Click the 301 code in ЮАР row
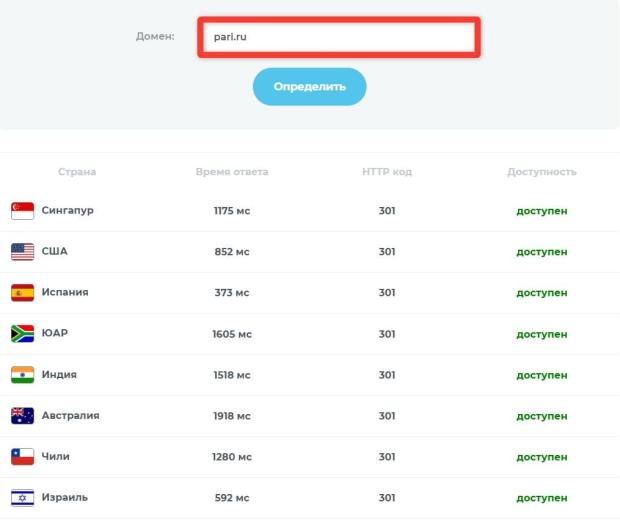 pos(387,334)
